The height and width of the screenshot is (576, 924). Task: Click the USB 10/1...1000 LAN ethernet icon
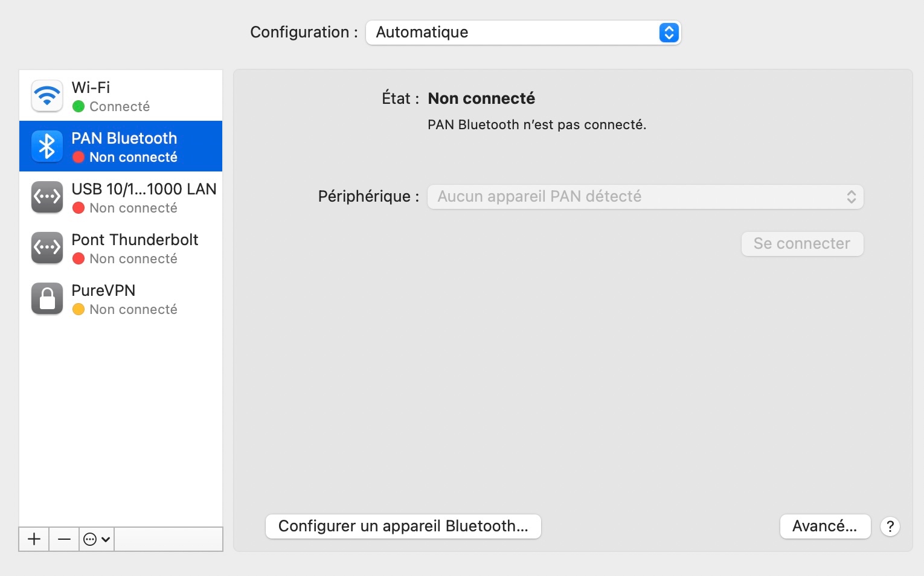pyautogui.click(x=47, y=197)
